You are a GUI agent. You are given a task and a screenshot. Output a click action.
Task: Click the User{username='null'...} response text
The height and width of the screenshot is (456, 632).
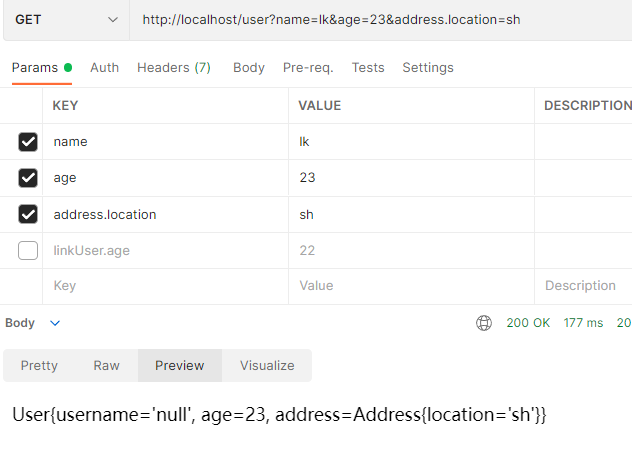[x=279, y=415]
